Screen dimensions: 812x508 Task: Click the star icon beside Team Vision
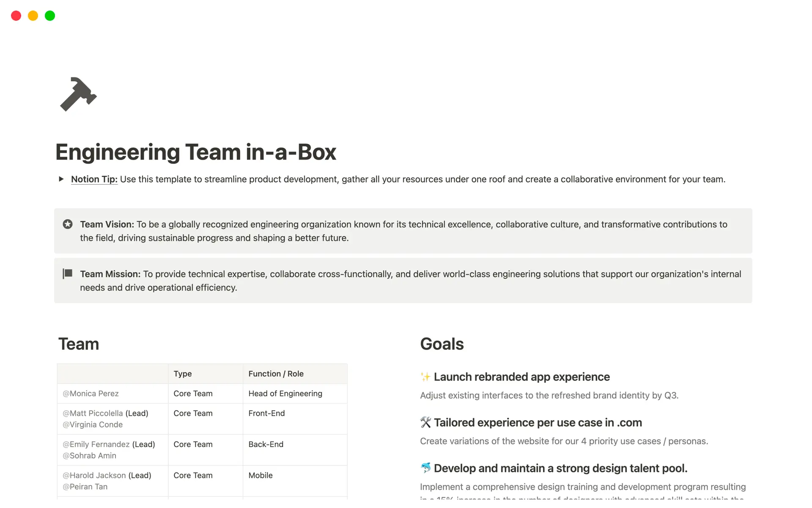point(68,224)
